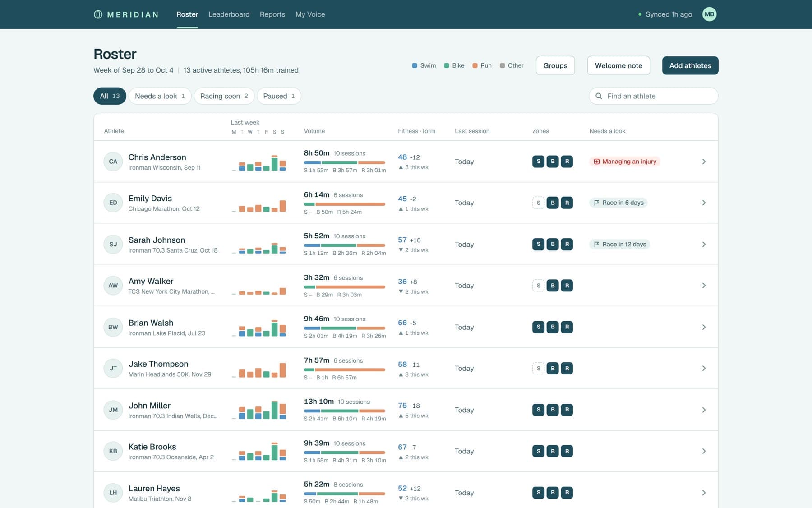The width and height of the screenshot is (812, 508).
Task: Click the CA avatar for Chris Anderson
Action: click(x=113, y=162)
